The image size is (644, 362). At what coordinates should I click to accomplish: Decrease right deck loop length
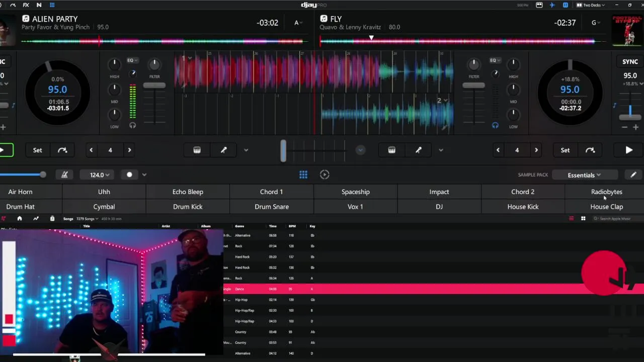coord(498,150)
